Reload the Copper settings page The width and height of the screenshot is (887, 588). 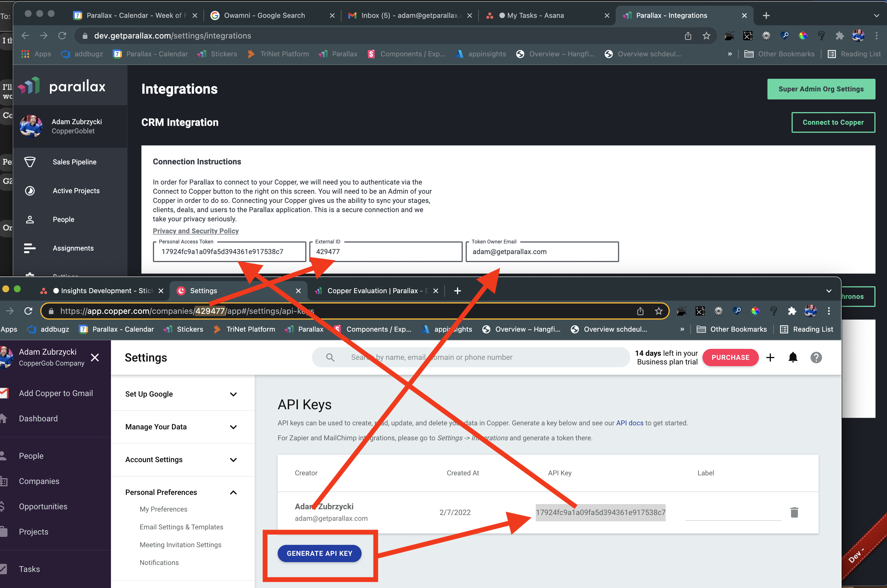click(28, 311)
